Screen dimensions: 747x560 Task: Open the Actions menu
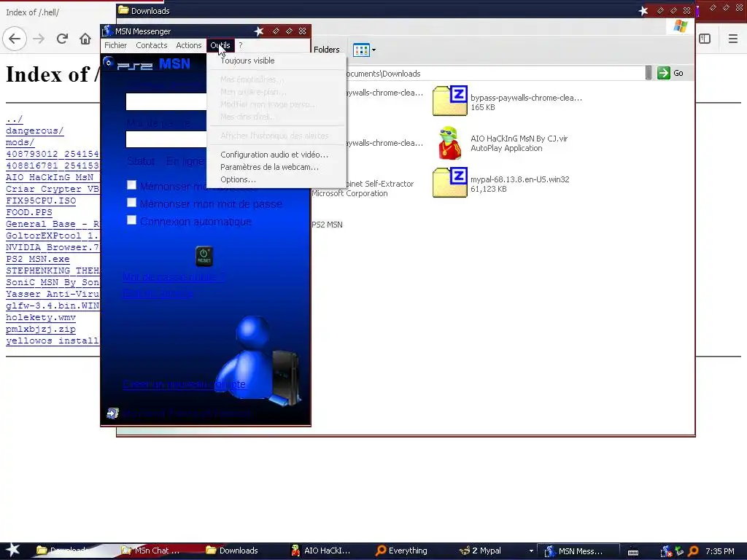[189, 45]
